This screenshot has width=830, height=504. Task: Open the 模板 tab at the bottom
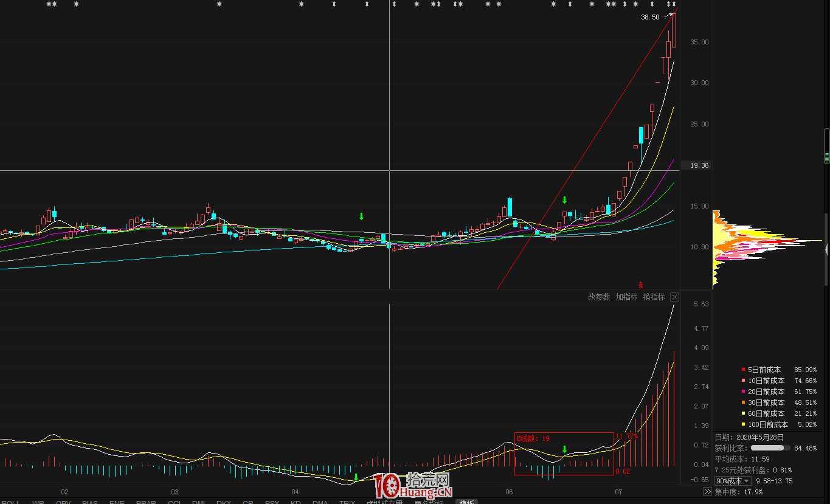click(x=467, y=502)
